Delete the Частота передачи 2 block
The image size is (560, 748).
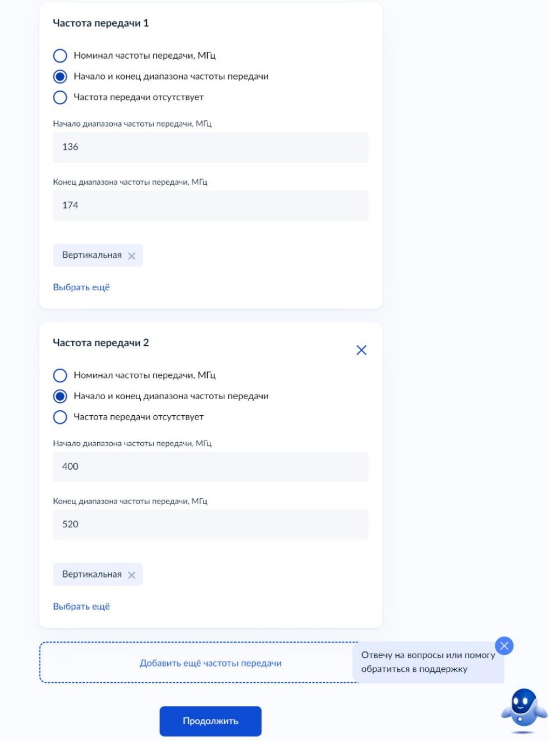pos(361,350)
